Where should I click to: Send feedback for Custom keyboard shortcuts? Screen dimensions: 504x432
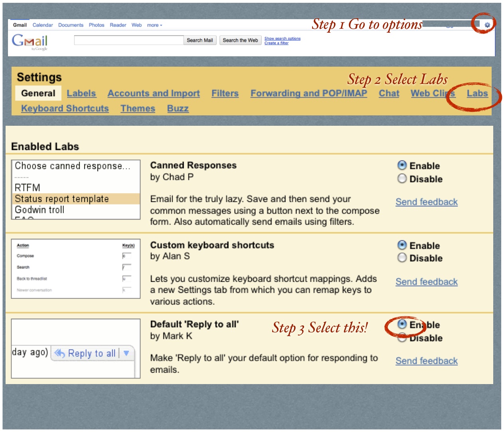[427, 282]
